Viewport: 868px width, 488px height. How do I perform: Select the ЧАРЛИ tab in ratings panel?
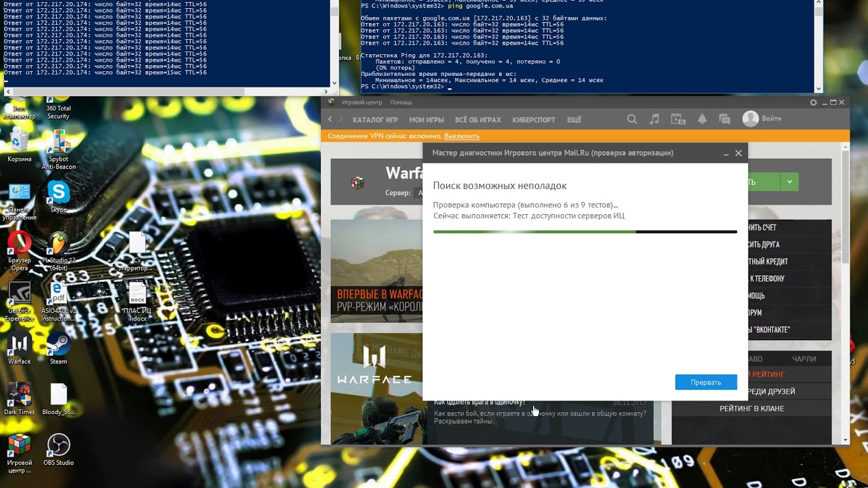pyautogui.click(x=804, y=359)
